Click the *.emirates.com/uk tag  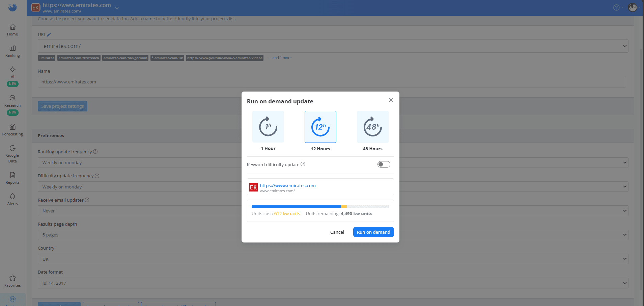pos(167,58)
